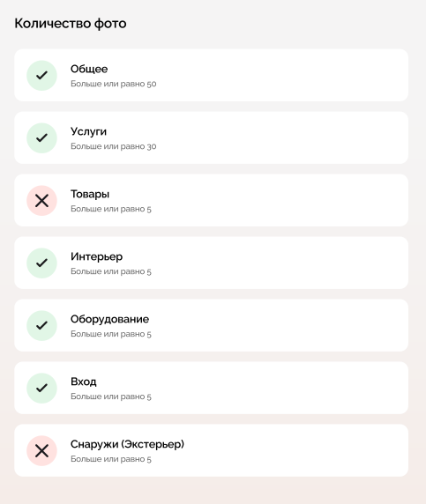The width and height of the screenshot is (426, 504).
Task: Click the red cross icon beside Снаружи (Экстерьер)
Action: click(x=41, y=450)
